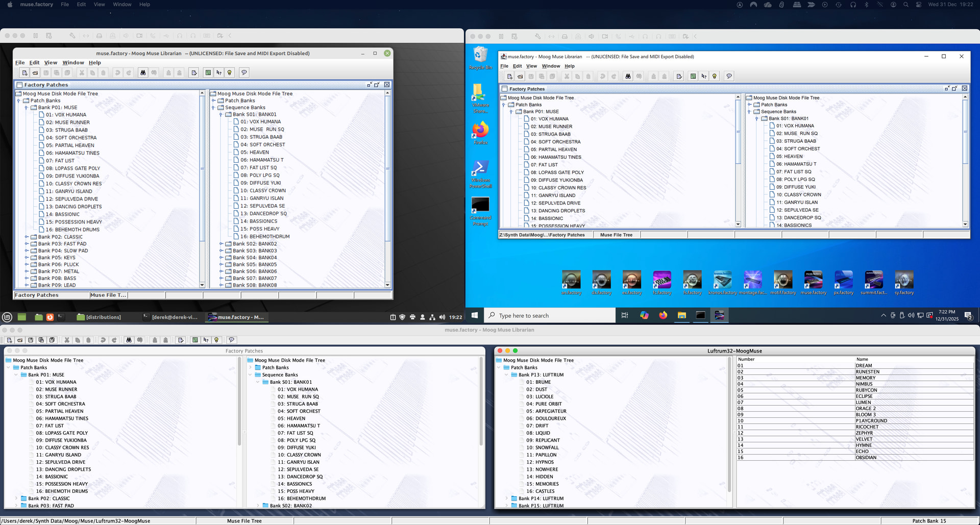Collapse Bank P13: LUFTRUM in the Luftrum32-MoogMuse tree
Image resolution: width=980 pixels, height=525 pixels.
pos(506,375)
